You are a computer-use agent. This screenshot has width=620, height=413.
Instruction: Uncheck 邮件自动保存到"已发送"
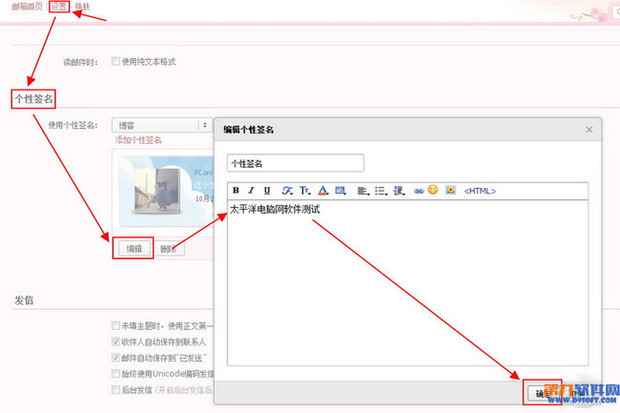(115, 358)
